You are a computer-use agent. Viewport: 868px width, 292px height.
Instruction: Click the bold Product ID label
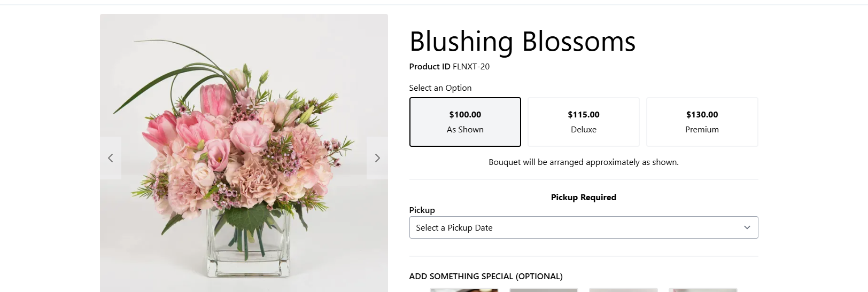click(x=430, y=67)
